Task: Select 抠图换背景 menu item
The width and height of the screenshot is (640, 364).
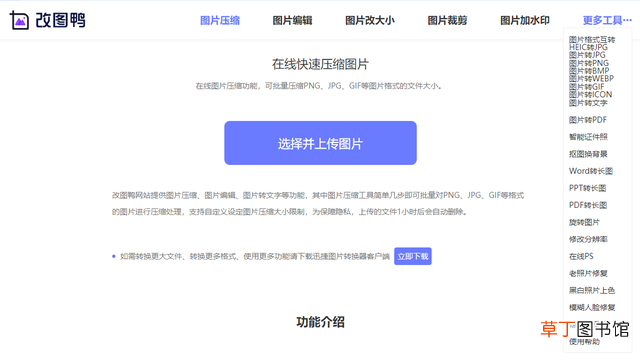Action: [588, 154]
